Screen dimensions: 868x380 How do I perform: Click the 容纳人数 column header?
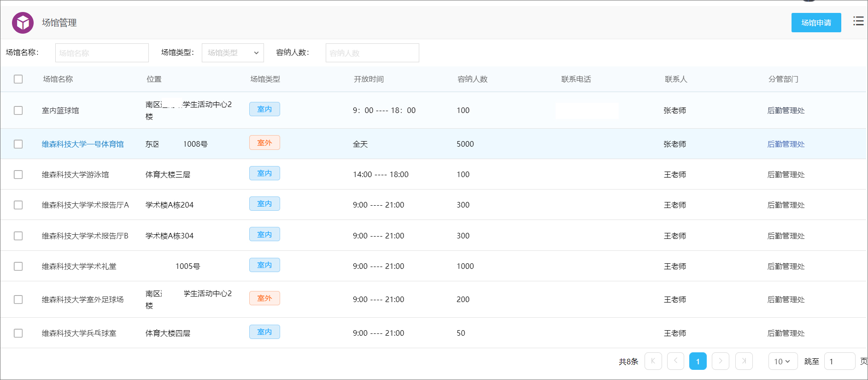coord(472,79)
